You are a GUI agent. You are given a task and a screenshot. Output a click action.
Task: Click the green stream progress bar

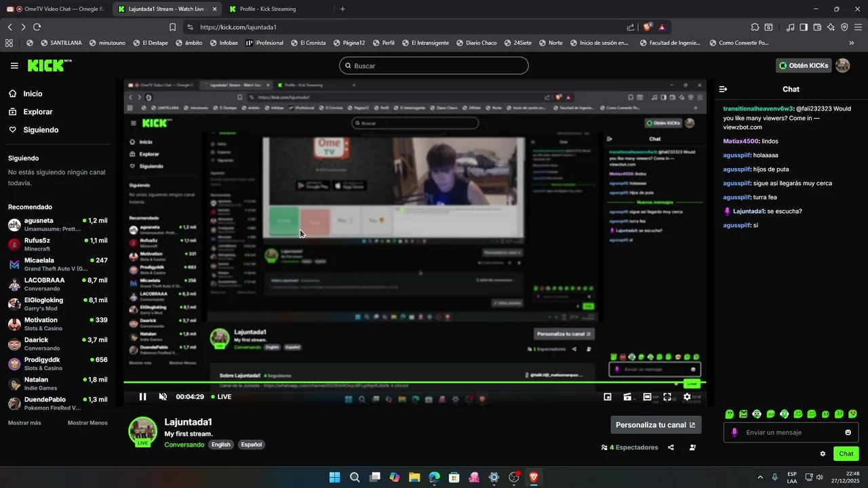point(414,383)
